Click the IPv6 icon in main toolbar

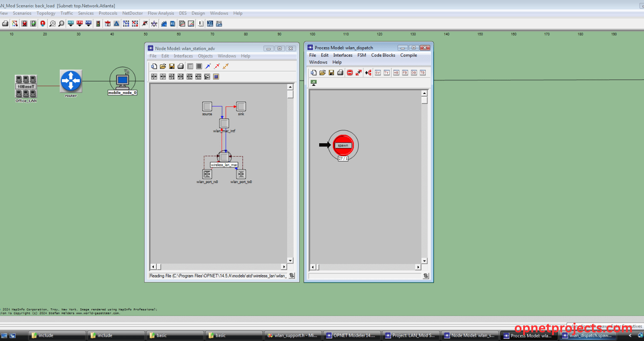210,23
